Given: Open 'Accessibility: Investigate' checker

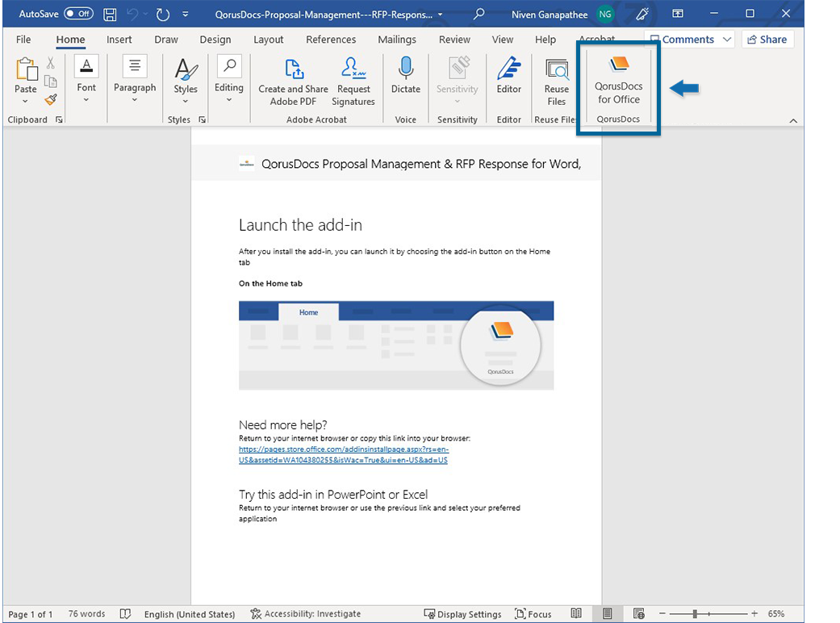Looking at the screenshot, I should pyautogui.click(x=306, y=614).
